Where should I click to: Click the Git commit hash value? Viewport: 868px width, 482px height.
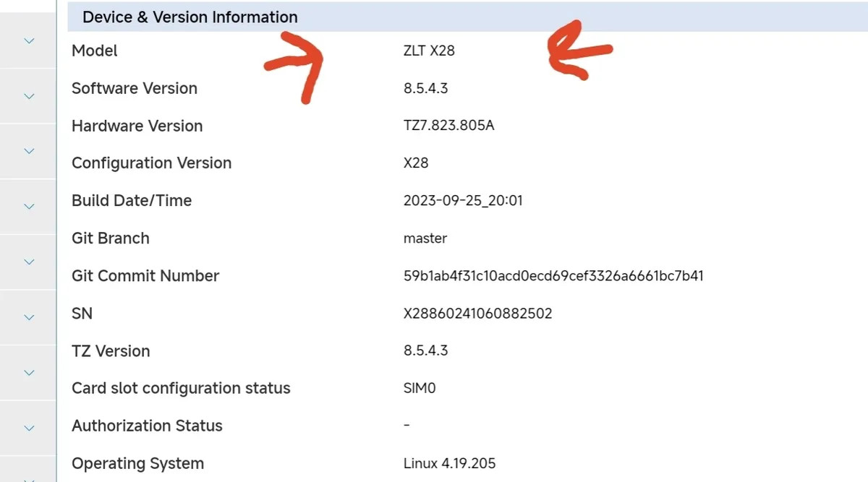(553, 275)
